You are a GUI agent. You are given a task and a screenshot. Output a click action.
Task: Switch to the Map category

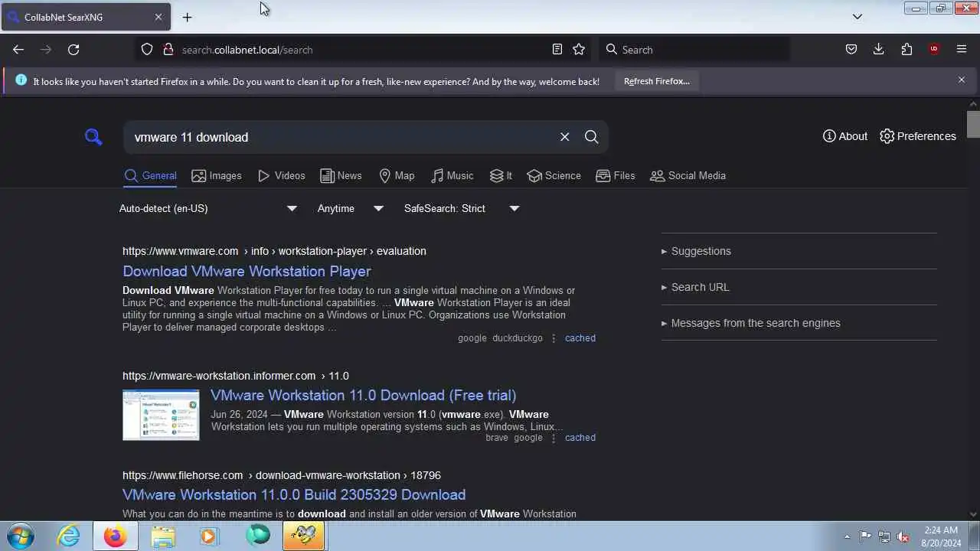click(397, 176)
